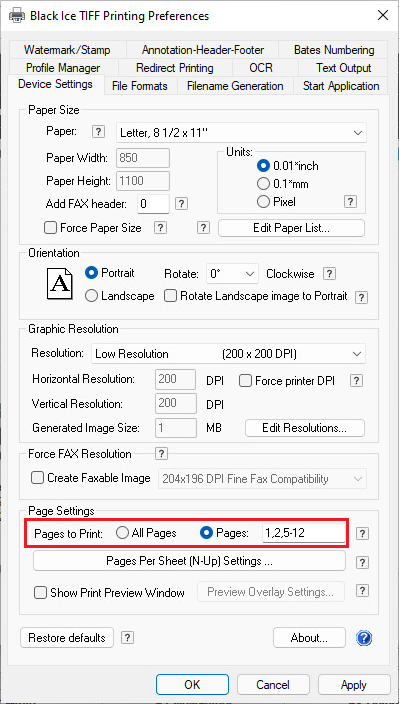Click Preview Overlay Settings button

(271, 592)
